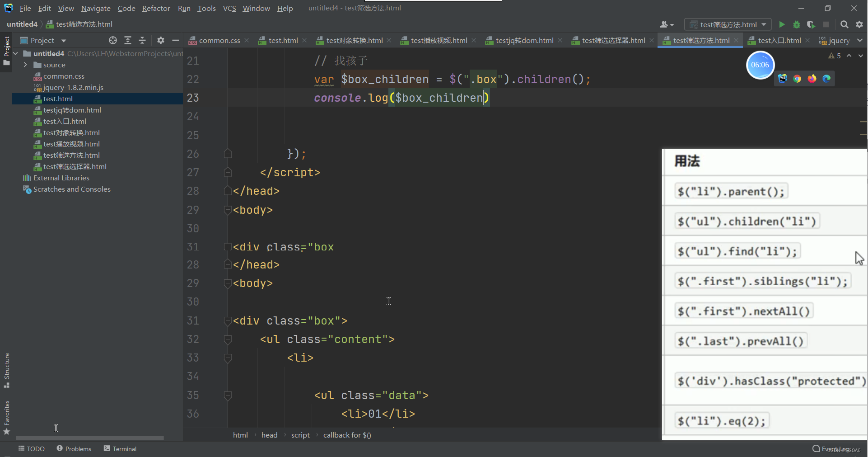Open page in Chrome browser icon
868x457 pixels.
[x=797, y=79]
